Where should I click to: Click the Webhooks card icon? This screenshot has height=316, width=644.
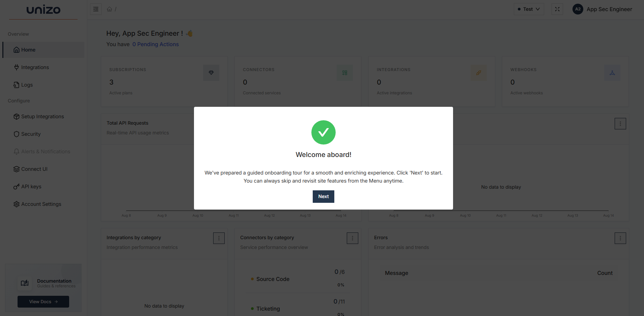612,72
